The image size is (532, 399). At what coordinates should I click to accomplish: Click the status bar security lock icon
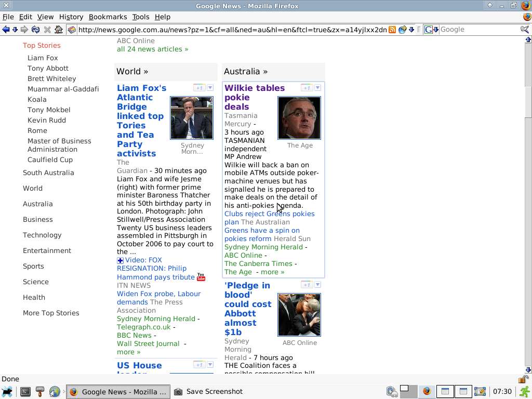pyautogui.click(x=524, y=379)
